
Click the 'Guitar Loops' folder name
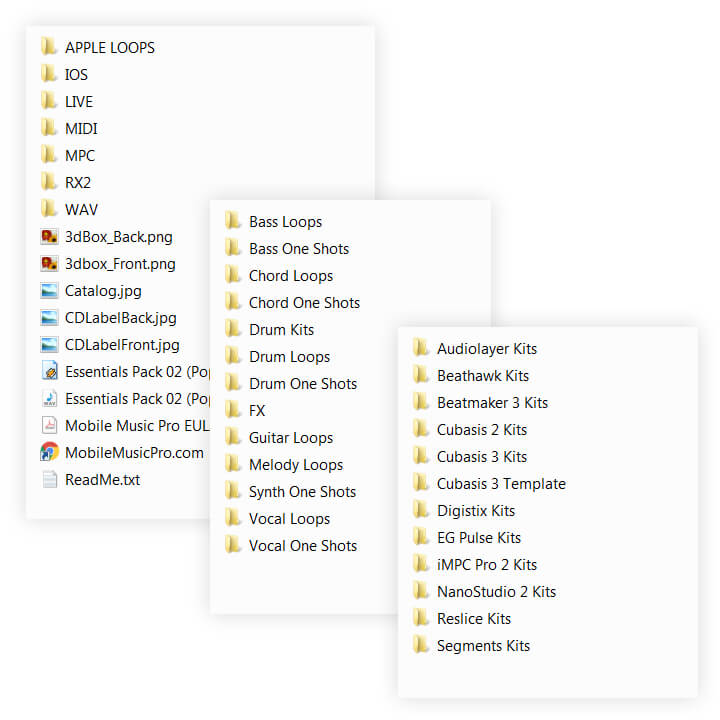coord(291,438)
